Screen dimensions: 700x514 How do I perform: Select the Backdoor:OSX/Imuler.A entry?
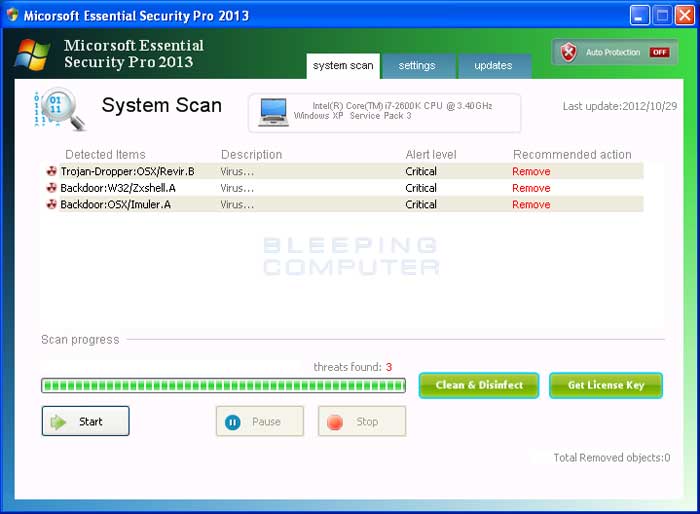116,205
